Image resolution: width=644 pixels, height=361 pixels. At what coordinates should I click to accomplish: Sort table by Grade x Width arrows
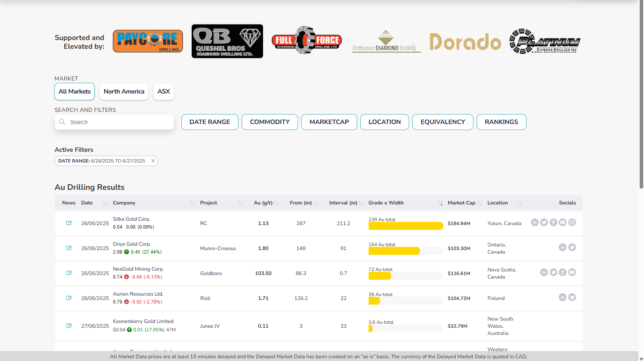tap(440, 203)
